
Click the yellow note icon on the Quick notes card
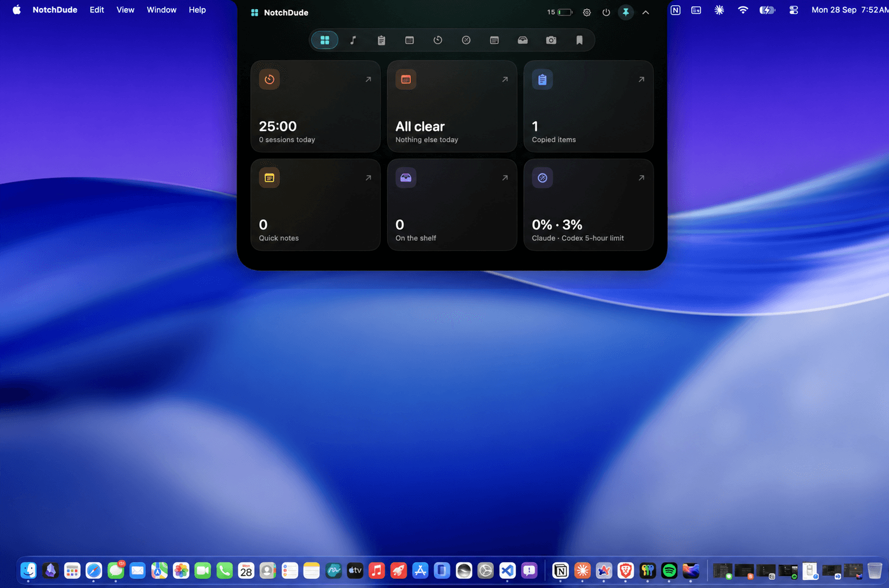click(x=269, y=178)
